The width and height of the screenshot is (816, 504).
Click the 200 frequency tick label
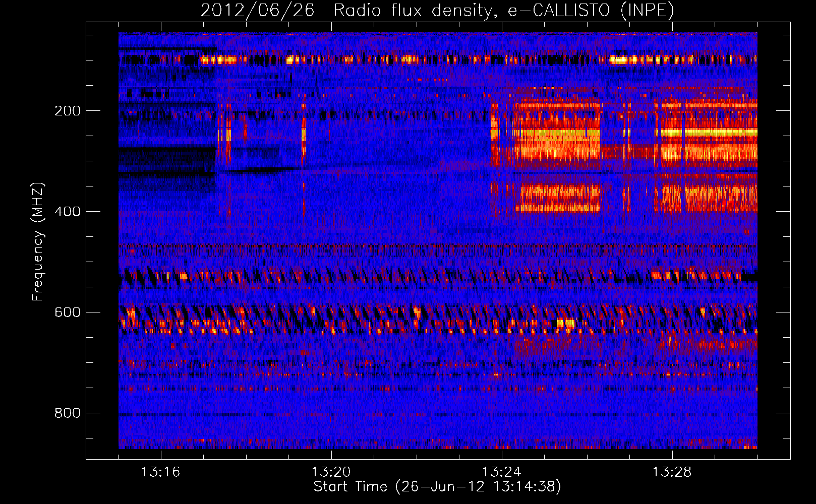(x=68, y=111)
